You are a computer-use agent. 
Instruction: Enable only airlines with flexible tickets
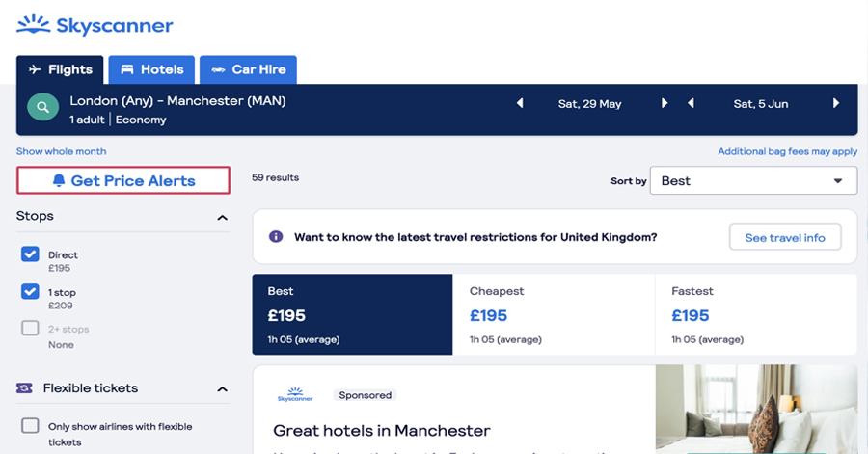click(x=30, y=426)
